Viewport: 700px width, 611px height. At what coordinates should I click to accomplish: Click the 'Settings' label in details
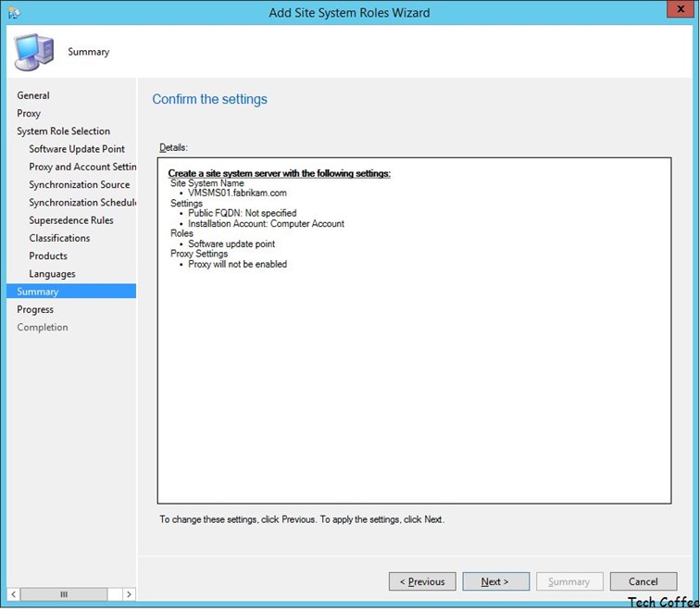click(186, 204)
